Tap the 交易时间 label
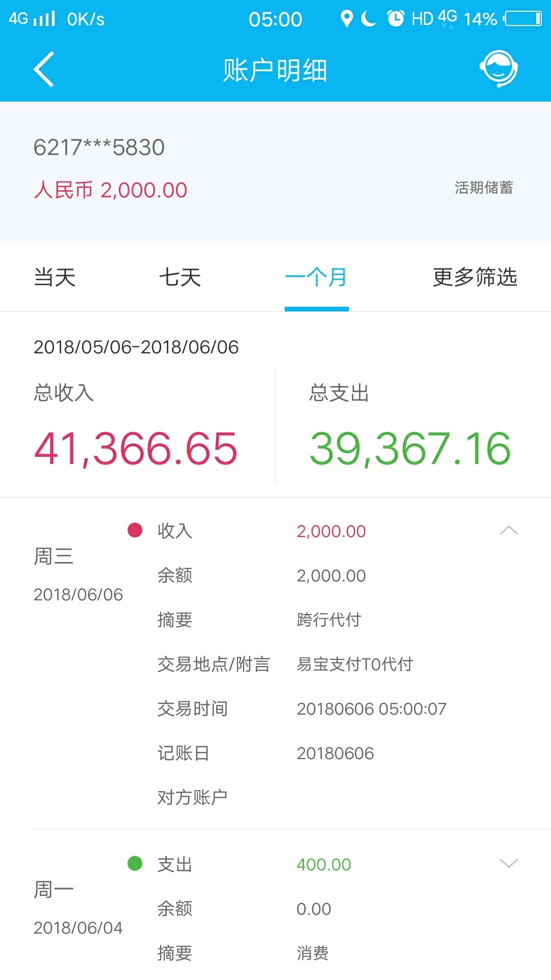The width and height of the screenshot is (551, 980). click(x=192, y=709)
